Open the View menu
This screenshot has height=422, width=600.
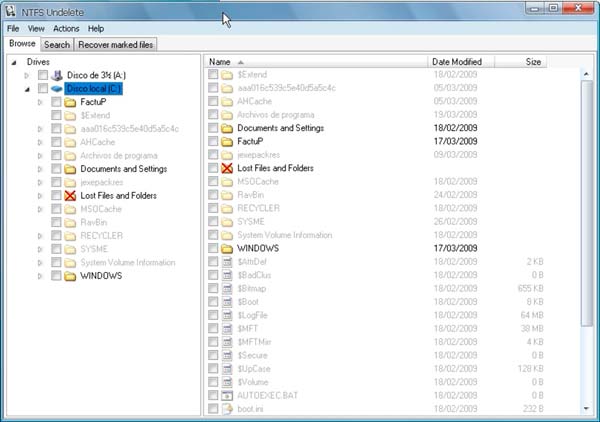36,29
